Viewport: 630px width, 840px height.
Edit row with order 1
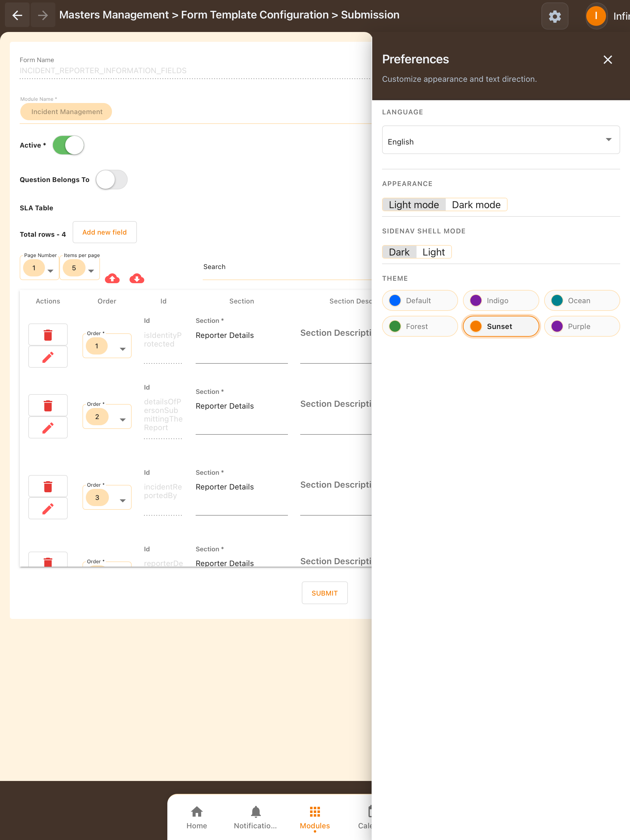pos(48,357)
